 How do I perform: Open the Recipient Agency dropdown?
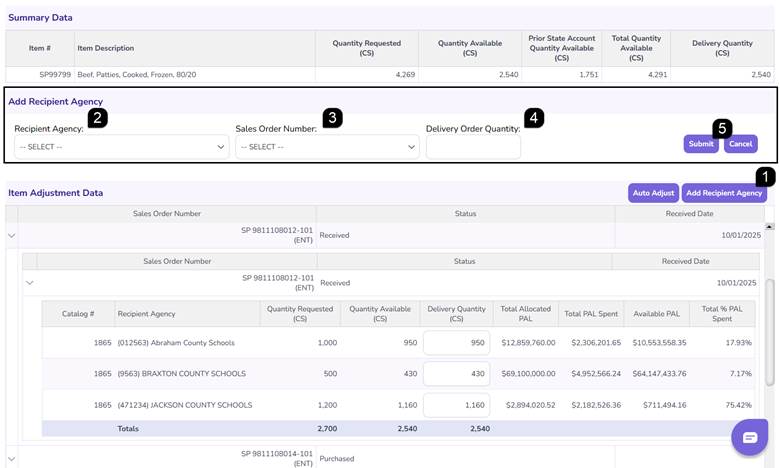pos(121,147)
